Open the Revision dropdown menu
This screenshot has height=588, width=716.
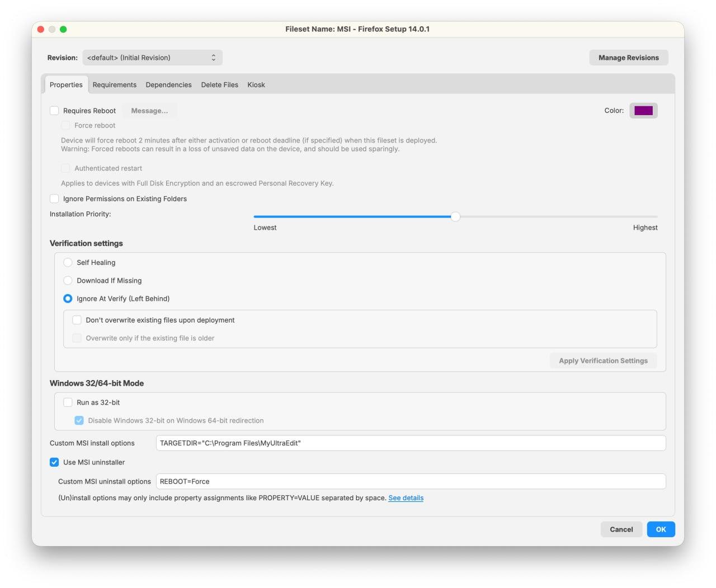[x=152, y=58]
